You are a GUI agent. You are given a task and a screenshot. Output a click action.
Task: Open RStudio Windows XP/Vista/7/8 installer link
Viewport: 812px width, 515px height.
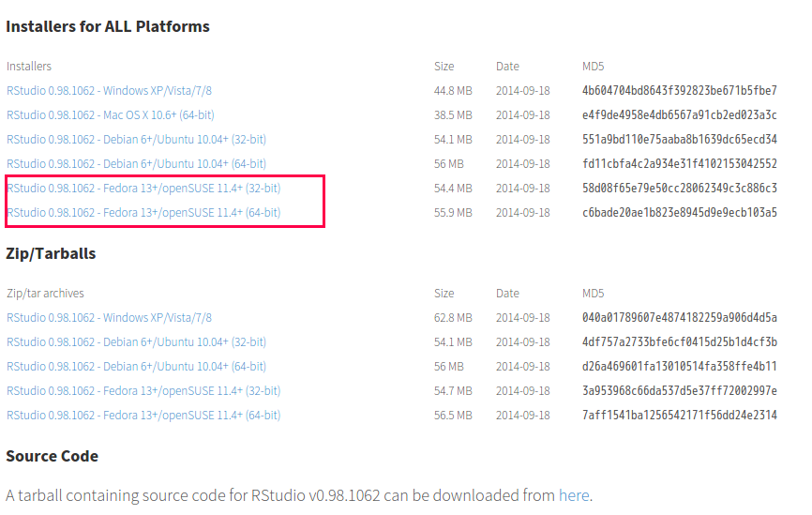coord(110,91)
